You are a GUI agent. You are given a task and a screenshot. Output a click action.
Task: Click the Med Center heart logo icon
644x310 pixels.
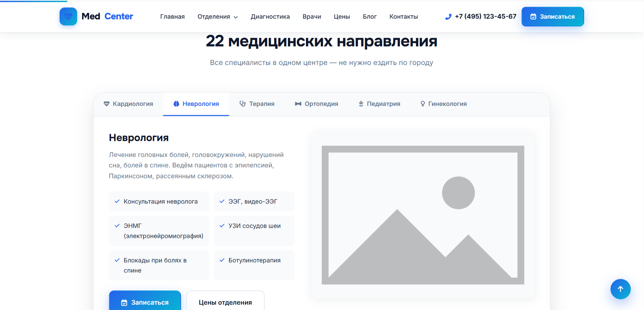click(x=68, y=16)
